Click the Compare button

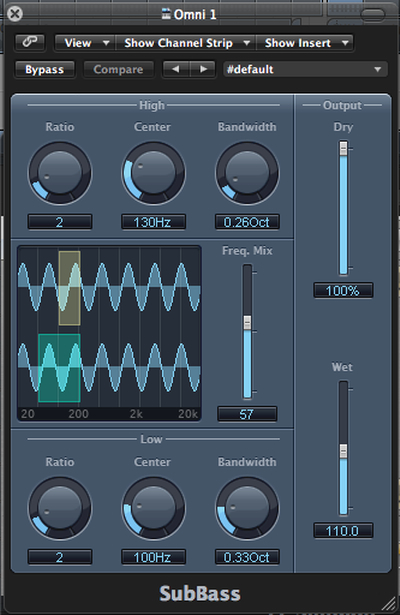tap(118, 69)
